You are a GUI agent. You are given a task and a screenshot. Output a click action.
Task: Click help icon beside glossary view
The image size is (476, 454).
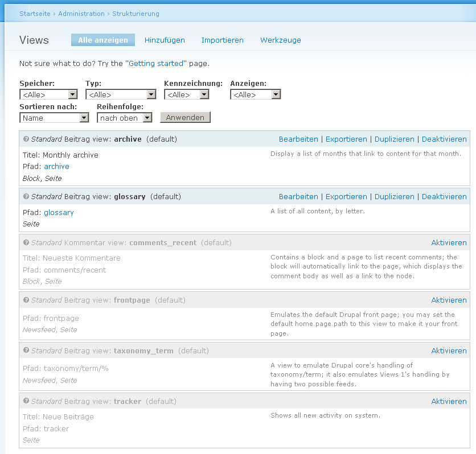tap(26, 196)
